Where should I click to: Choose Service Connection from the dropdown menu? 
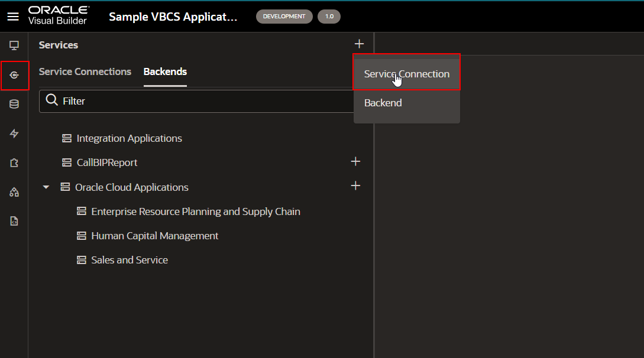pos(407,74)
